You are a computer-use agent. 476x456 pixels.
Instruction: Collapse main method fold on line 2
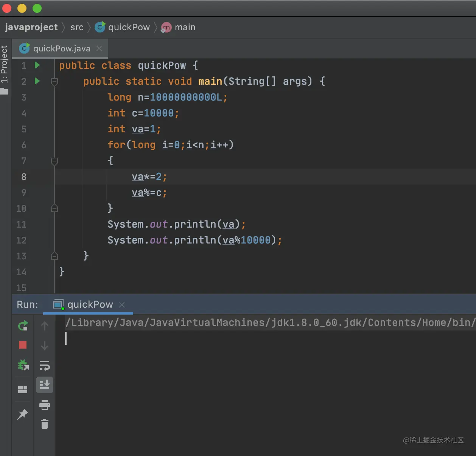[x=54, y=82]
